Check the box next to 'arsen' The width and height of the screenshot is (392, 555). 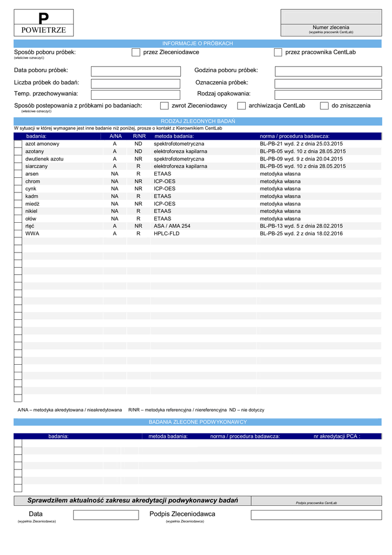[18, 174]
